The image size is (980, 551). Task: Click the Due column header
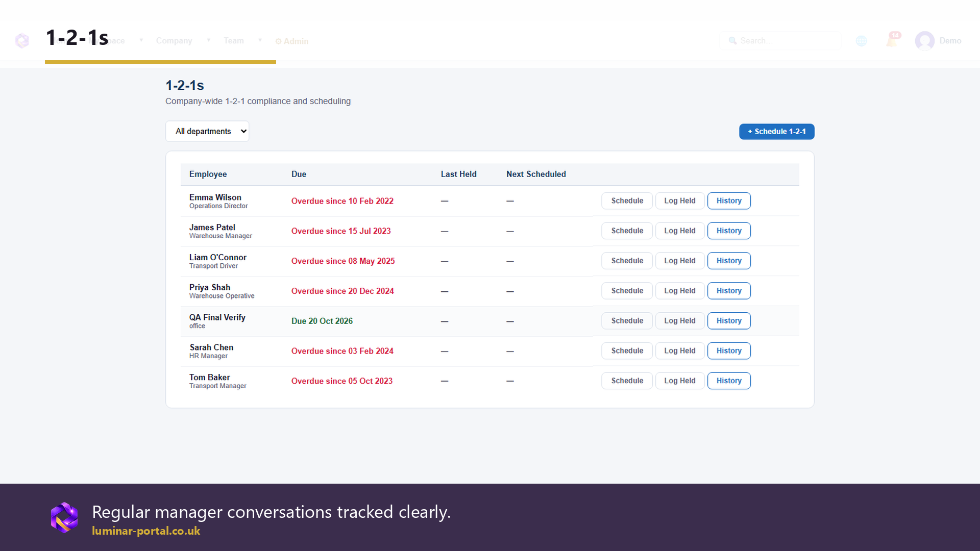(x=299, y=174)
